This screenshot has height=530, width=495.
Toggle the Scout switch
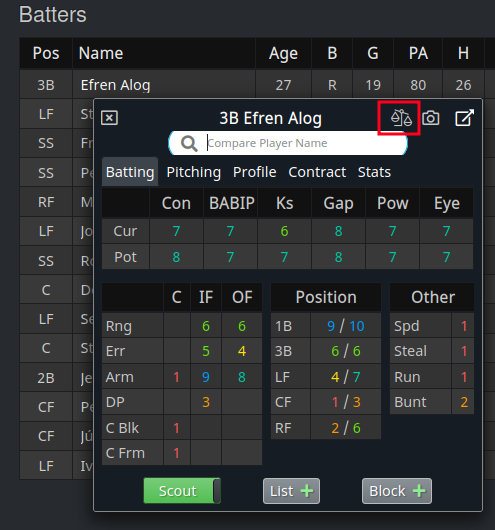(182, 491)
